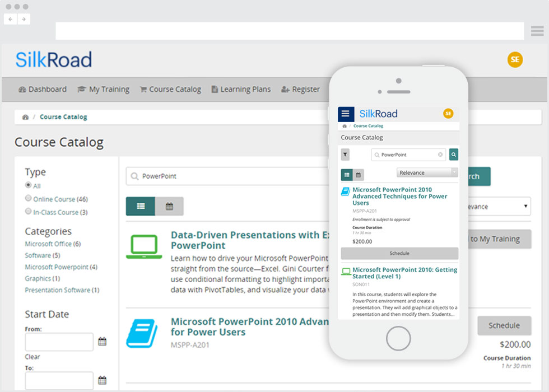The height and width of the screenshot is (392, 549).
Task: Click the mobile SE avatar
Action: (x=448, y=113)
